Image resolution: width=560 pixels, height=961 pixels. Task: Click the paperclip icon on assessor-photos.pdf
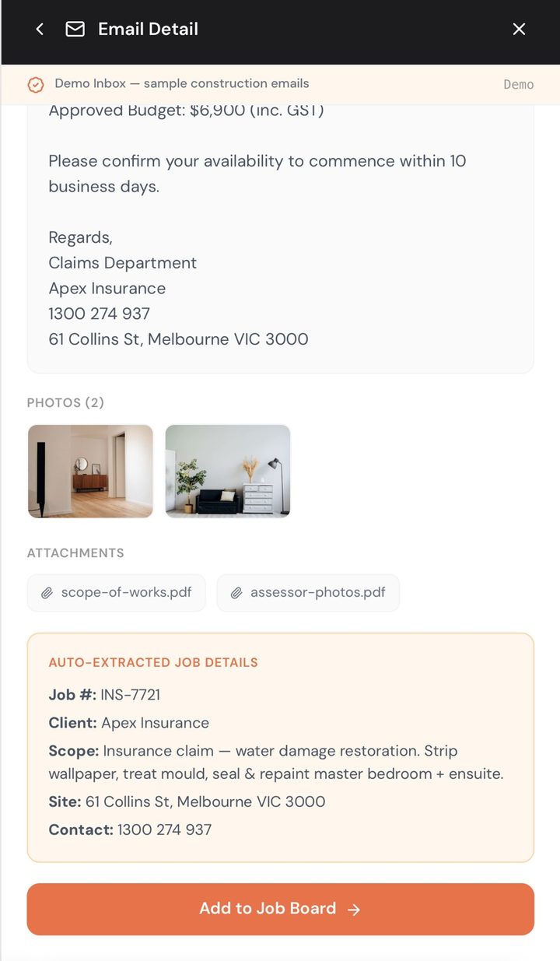pyautogui.click(x=236, y=593)
